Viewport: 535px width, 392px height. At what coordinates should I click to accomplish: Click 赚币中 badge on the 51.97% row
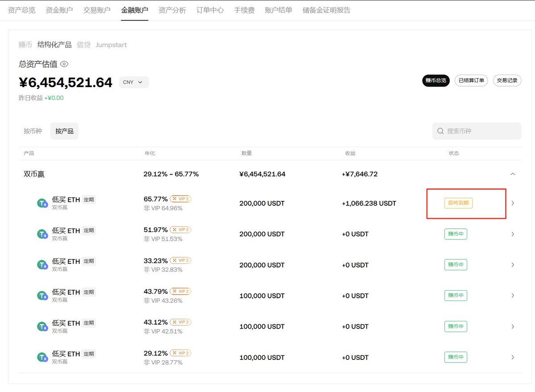(x=456, y=234)
